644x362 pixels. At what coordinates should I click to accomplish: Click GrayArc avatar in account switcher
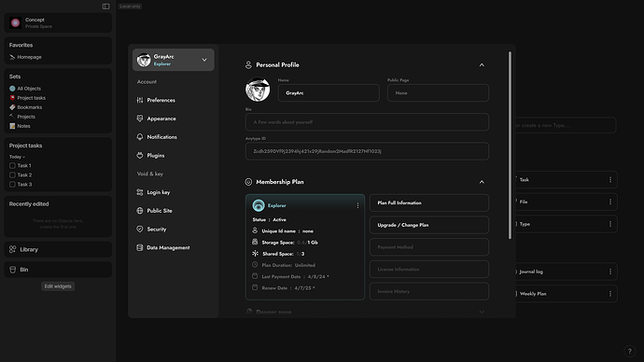pos(144,60)
